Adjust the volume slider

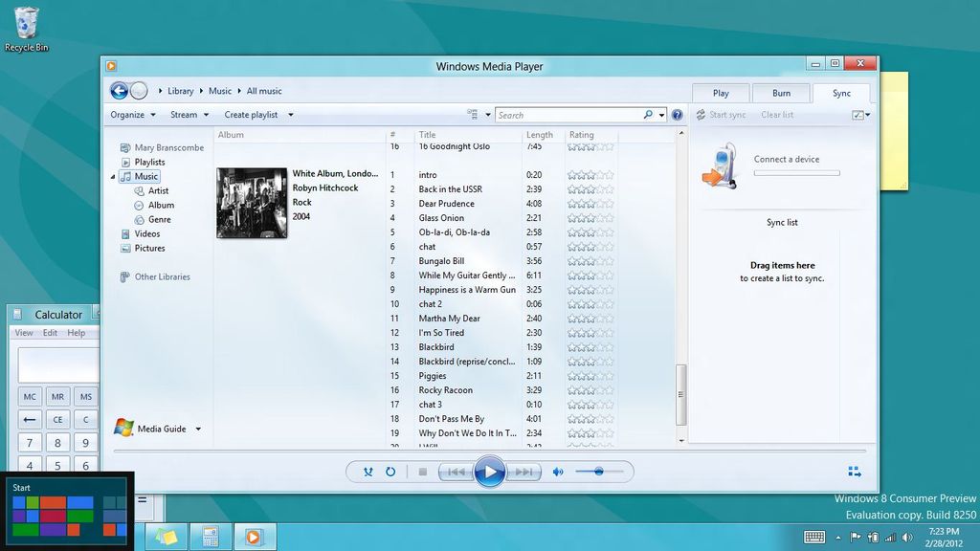pyautogui.click(x=601, y=471)
